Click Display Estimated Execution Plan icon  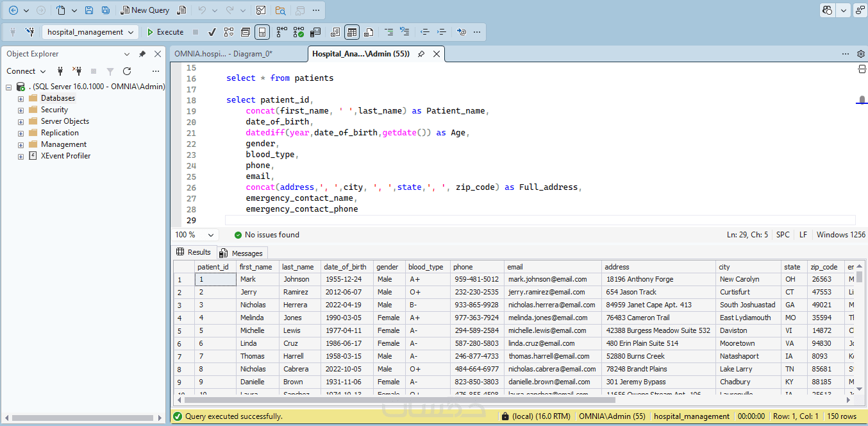[x=229, y=32]
